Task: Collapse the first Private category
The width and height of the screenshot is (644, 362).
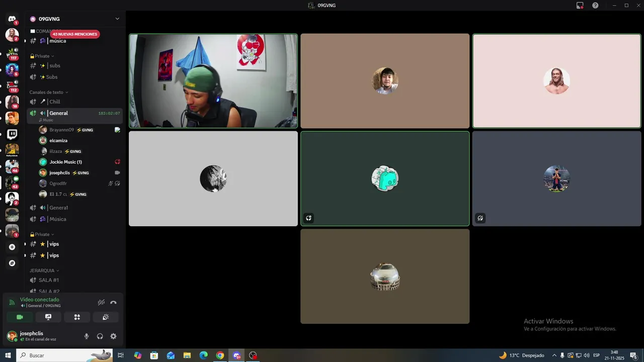Action: point(42,56)
